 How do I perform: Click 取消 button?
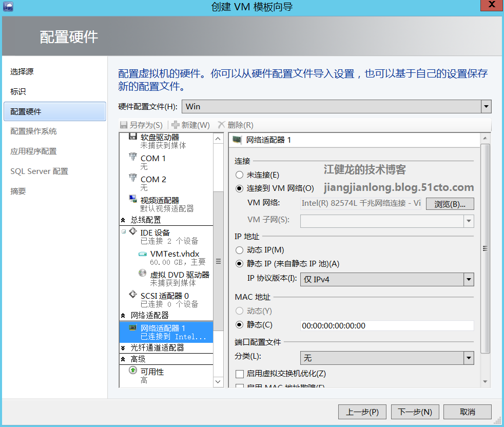468,412
